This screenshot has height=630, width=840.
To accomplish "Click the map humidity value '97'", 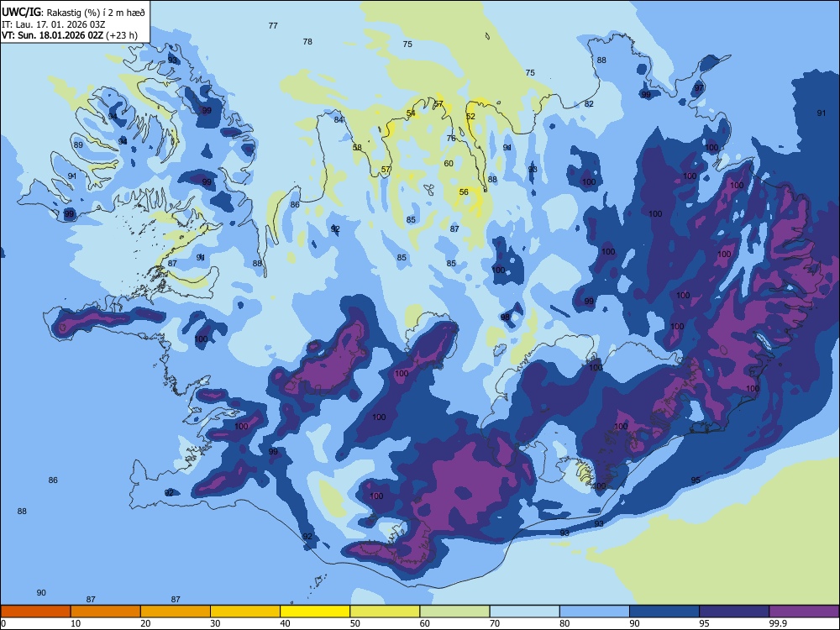I will (699, 88).
